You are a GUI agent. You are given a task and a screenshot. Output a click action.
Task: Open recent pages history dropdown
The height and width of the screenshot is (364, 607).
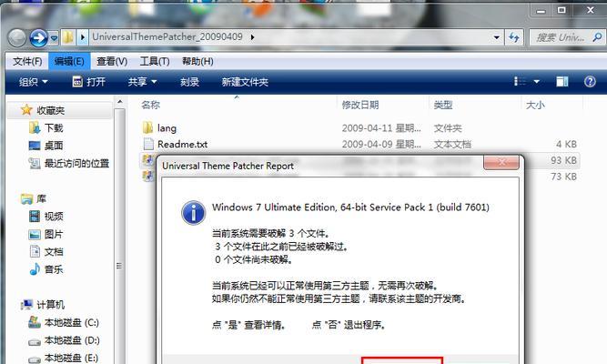55,38
